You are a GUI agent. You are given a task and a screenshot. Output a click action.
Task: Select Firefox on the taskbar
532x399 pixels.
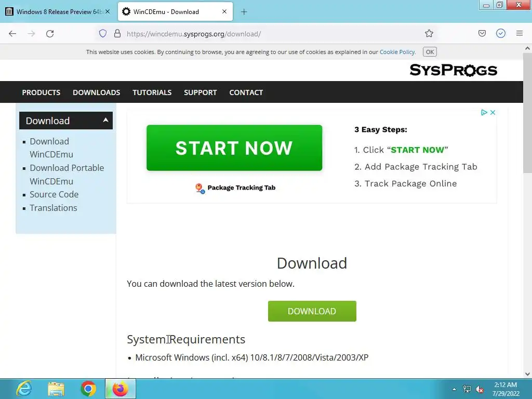(x=121, y=389)
